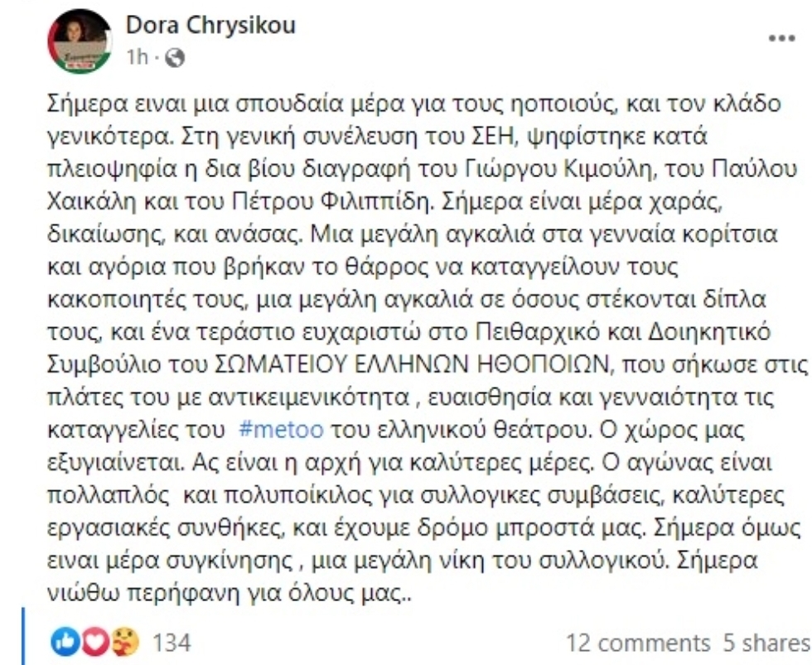Open the three-dots post options menu
The image size is (812, 665).
pyautogui.click(x=782, y=38)
